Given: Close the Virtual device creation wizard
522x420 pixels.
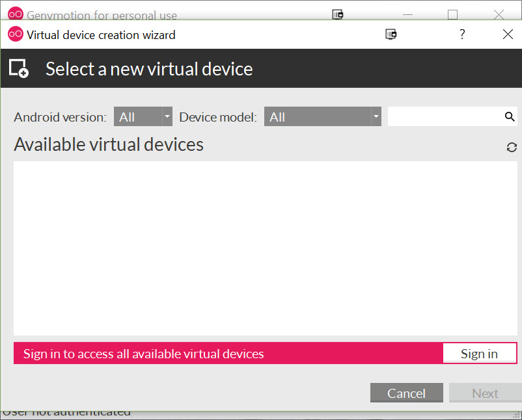Looking at the screenshot, I should [x=508, y=34].
